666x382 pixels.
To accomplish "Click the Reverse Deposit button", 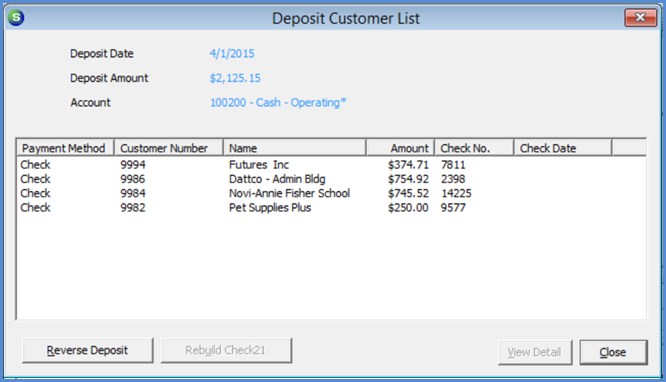I will point(87,350).
